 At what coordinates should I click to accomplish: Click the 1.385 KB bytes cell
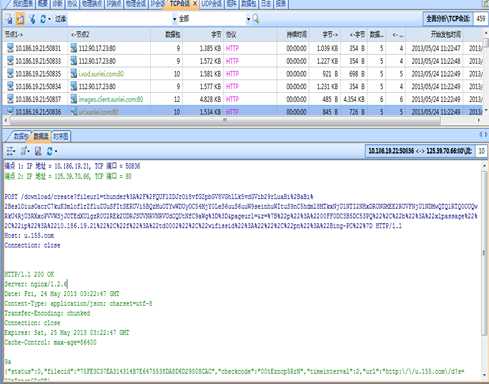[x=210, y=48]
